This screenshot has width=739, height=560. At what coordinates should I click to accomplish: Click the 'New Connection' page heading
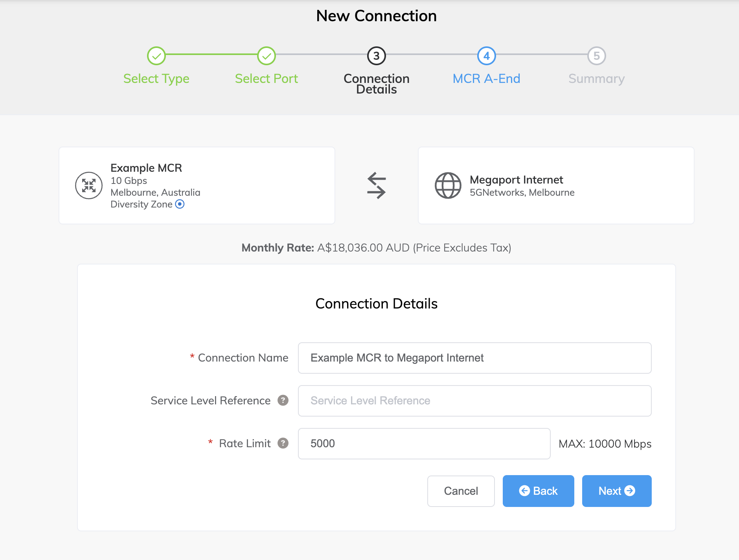[x=377, y=16]
